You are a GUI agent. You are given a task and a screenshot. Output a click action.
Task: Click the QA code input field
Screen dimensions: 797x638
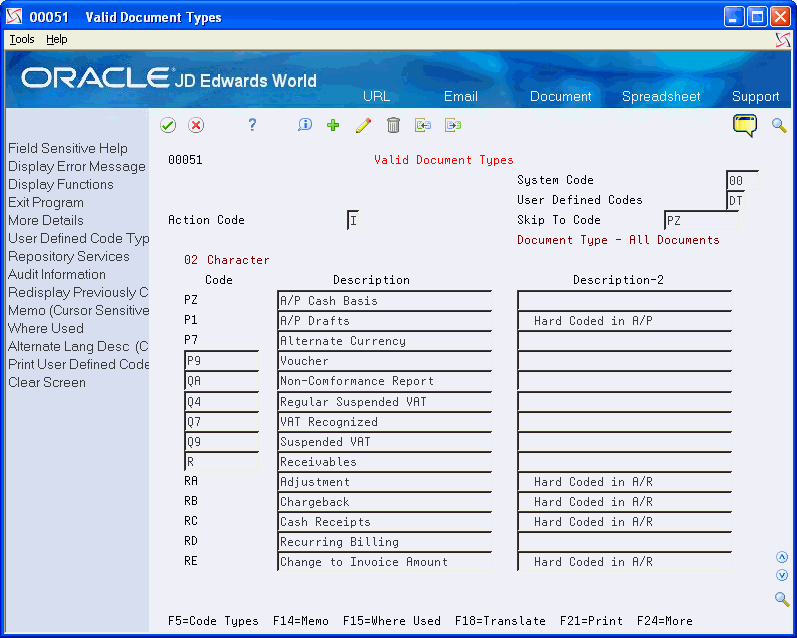click(222, 381)
